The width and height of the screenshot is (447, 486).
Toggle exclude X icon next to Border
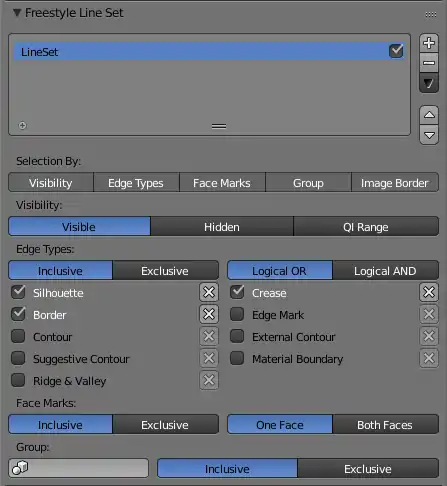click(209, 314)
